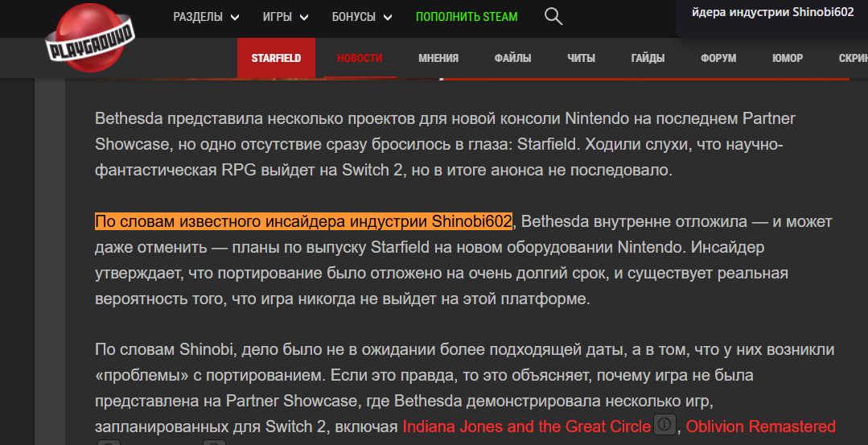Switch to the НОВОСТИ tab
Screen dimensions: 868x445
tap(360, 58)
